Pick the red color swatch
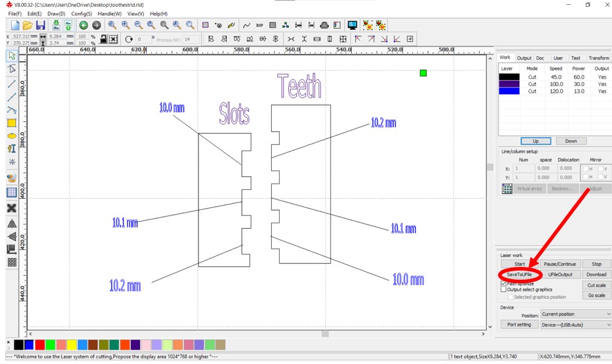612x364 pixels. coord(40,345)
